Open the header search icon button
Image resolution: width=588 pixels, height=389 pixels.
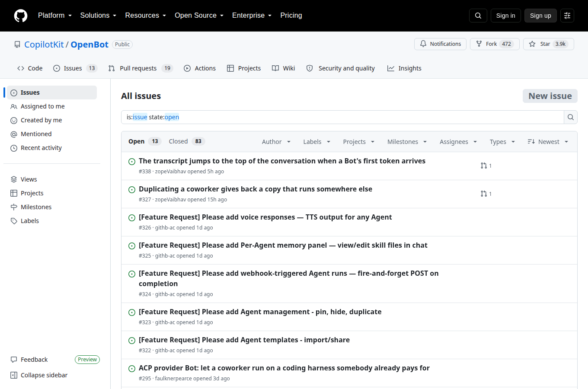(478, 16)
